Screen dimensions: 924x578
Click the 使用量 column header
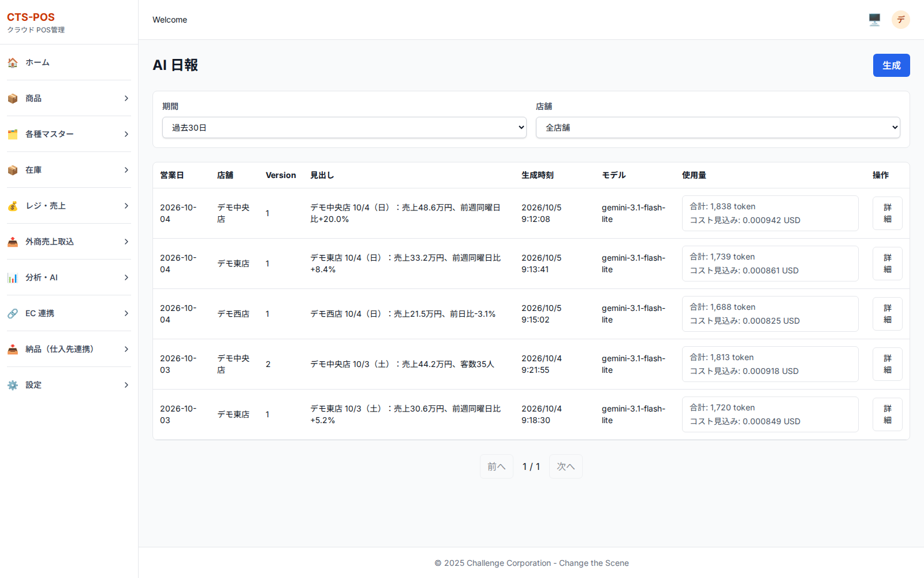click(694, 175)
